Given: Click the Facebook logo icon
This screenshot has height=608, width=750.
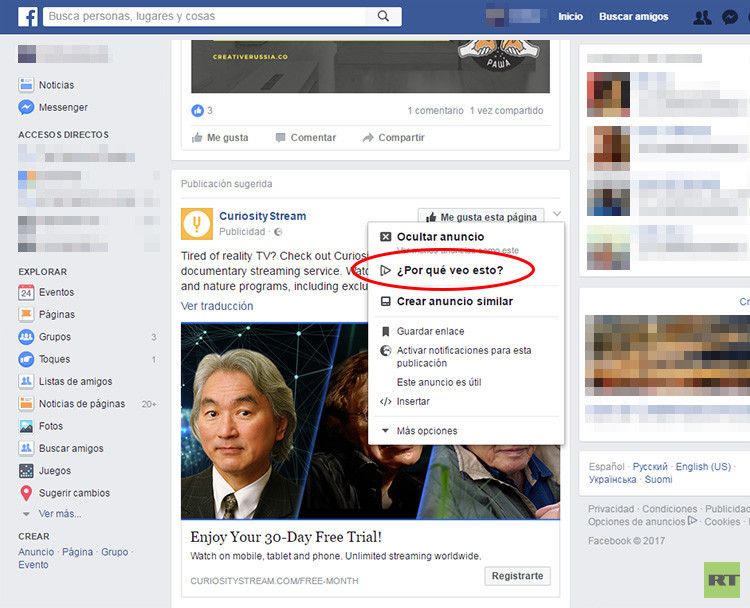Looking at the screenshot, I should tap(28, 16).
